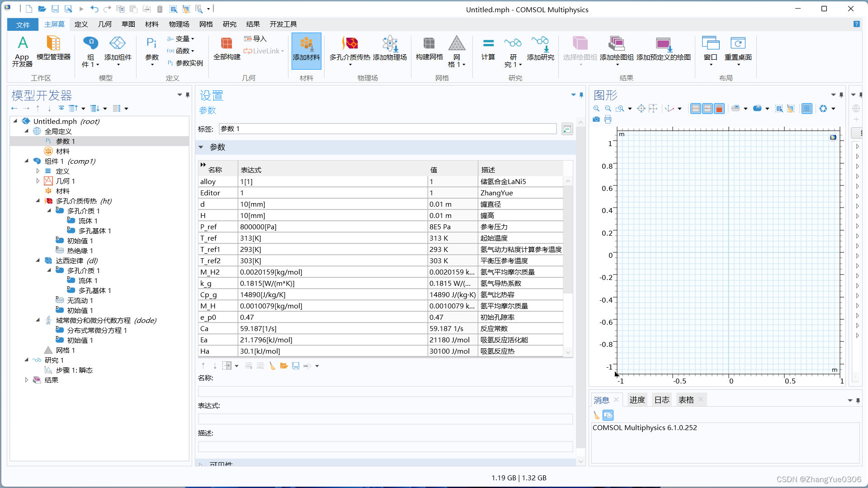Click Build Mesh (构建网格) icon

click(429, 48)
